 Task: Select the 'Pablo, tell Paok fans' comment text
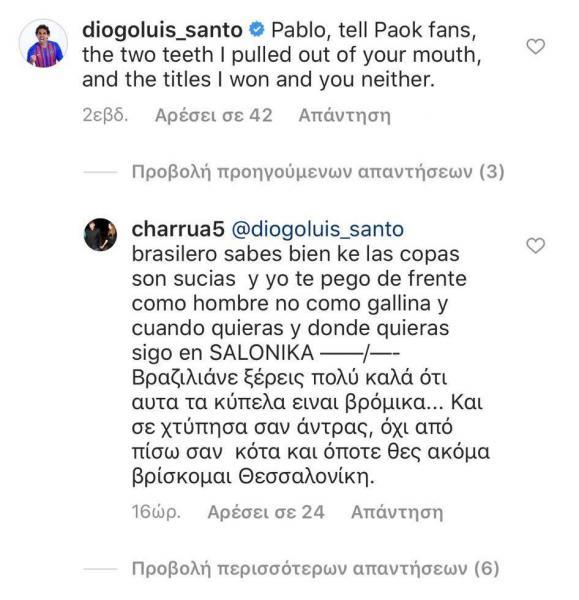click(x=282, y=55)
